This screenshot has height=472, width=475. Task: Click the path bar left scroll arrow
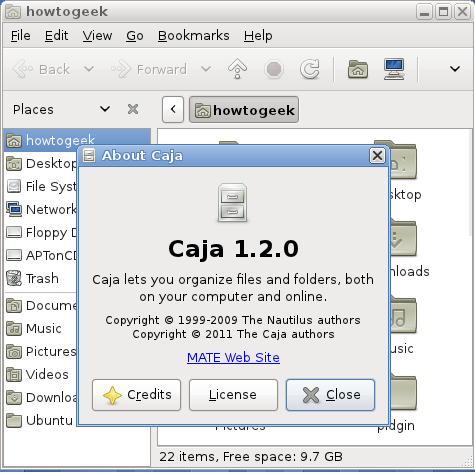173,109
